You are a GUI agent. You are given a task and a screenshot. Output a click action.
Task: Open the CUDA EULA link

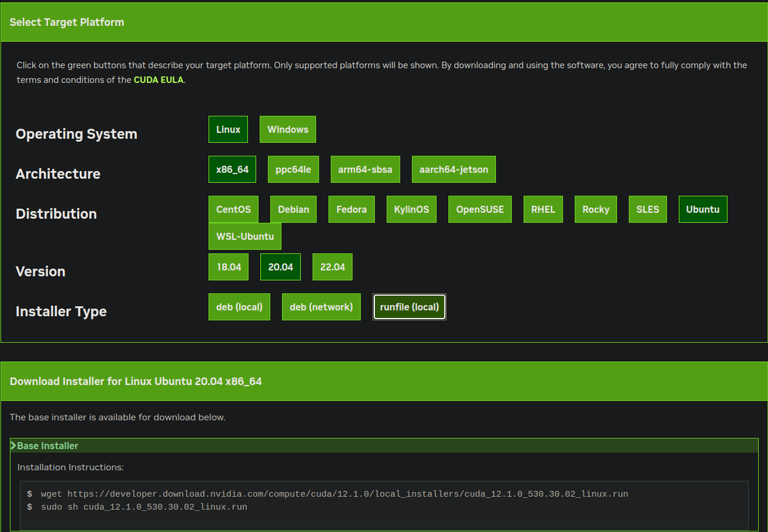click(x=159, y=79)
